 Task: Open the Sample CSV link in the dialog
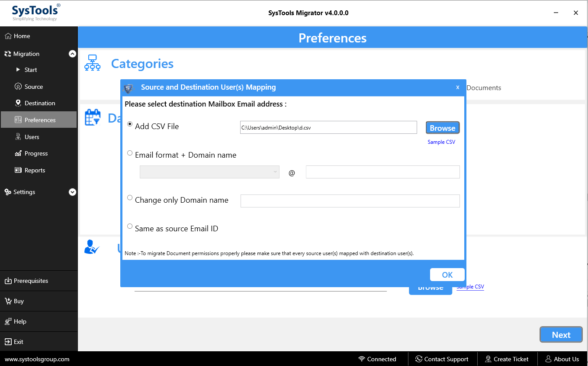[x=441, y=142]
